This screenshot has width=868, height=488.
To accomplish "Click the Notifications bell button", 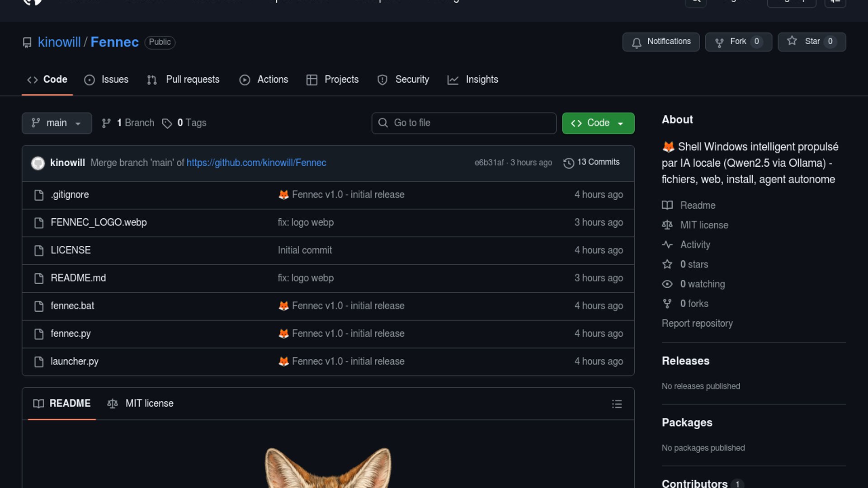I will 660,42.
